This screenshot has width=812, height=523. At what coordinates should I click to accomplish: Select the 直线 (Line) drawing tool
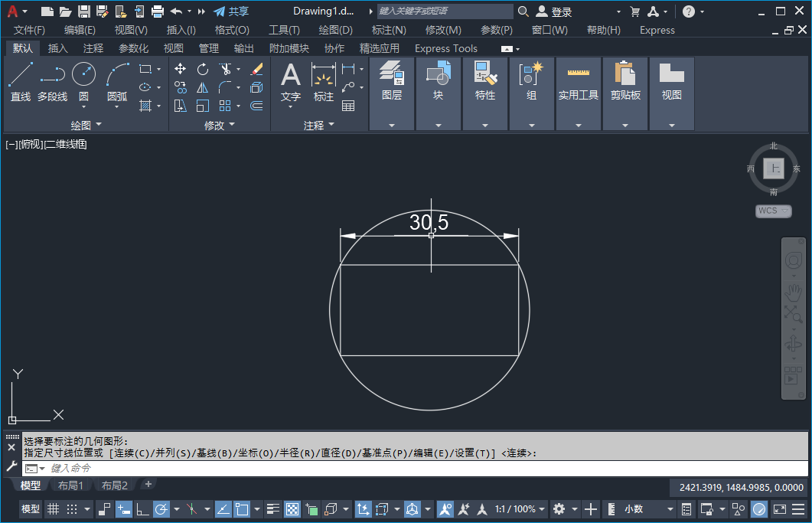tap(21, 82)
